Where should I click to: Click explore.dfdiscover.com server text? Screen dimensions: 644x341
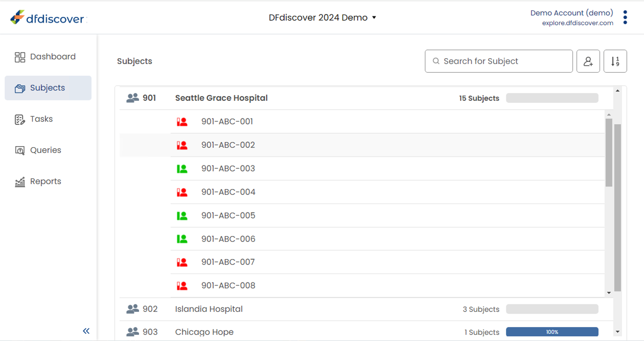click(x=578, y=23)
